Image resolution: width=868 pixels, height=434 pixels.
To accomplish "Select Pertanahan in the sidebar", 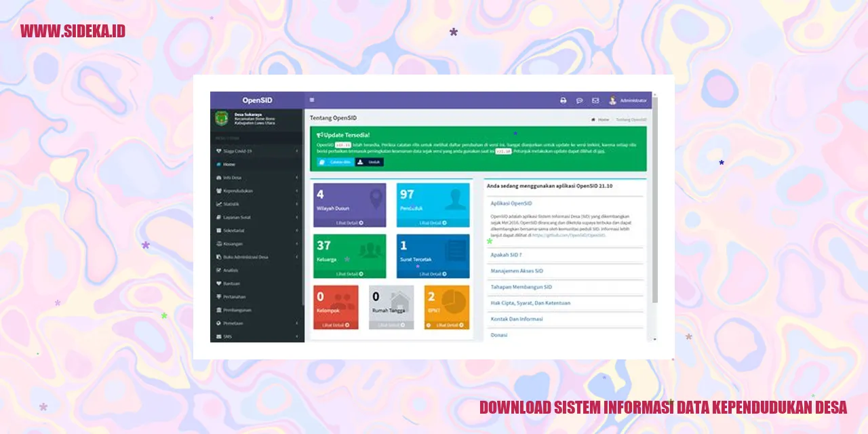I will click(x=257, y=296).
